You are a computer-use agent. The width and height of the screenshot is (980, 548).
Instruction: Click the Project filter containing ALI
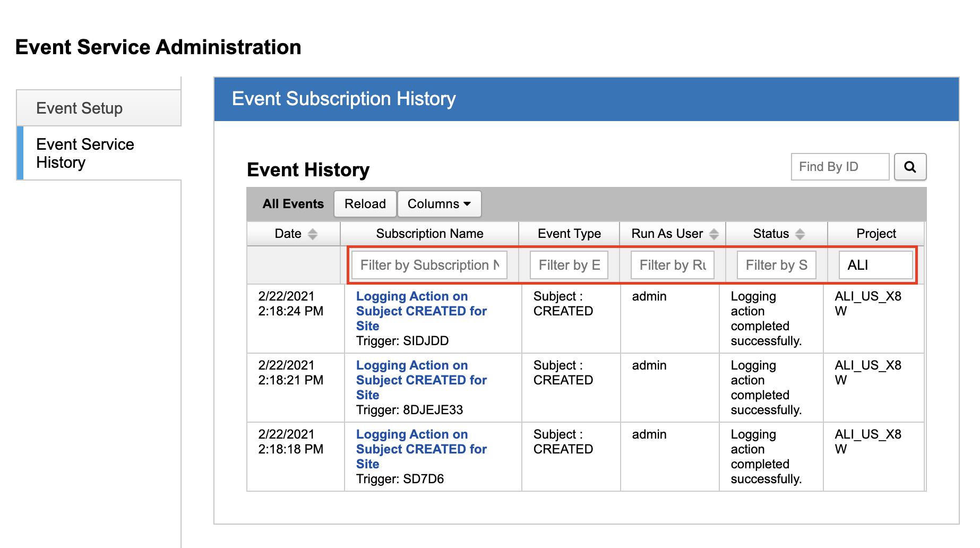point(875,265)
